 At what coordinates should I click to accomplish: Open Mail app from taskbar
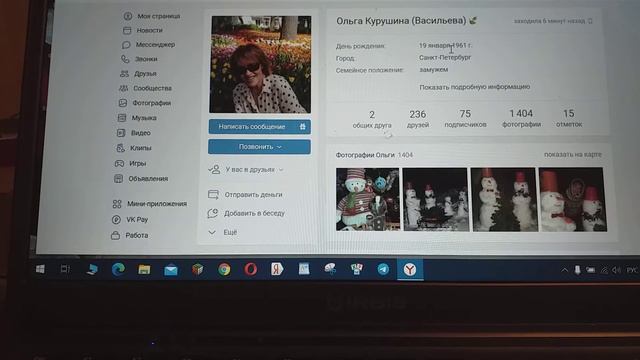pos(171,270)
